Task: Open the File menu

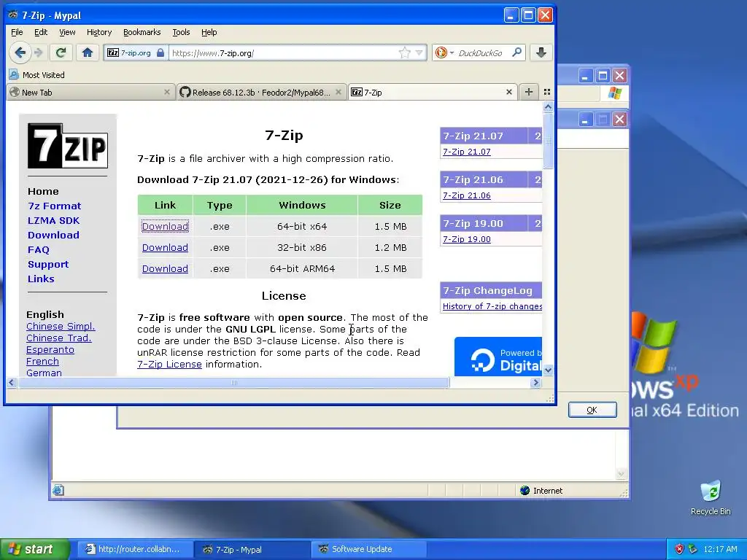Action: click(17, 32)
